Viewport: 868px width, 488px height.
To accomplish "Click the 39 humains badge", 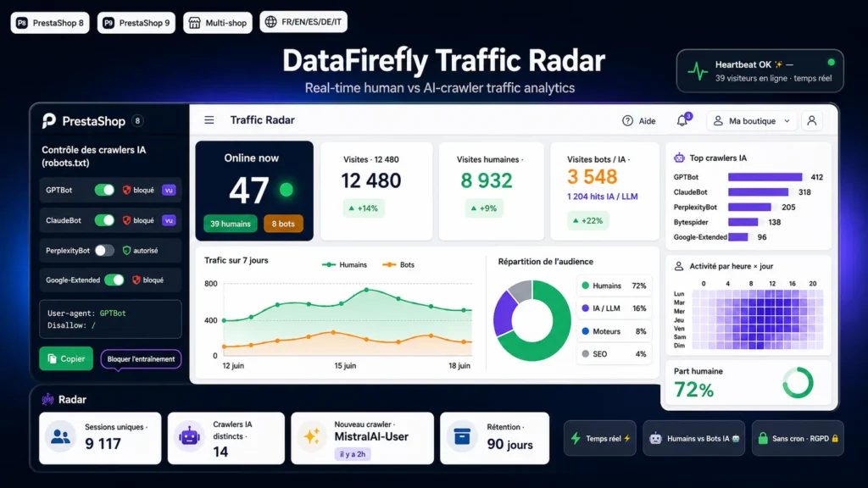I will tap(231, 224).
